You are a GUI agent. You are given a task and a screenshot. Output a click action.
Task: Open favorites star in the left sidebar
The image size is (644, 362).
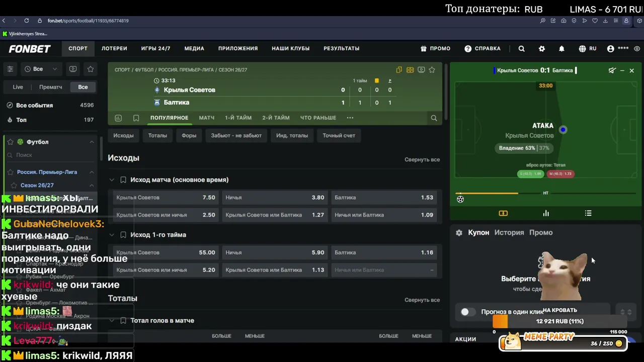click(x=91, y=69)
